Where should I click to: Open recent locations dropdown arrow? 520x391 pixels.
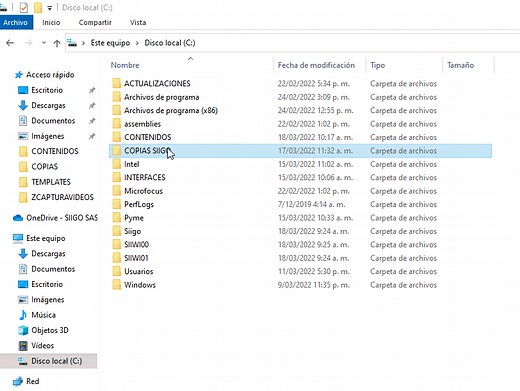pos(44,43)
